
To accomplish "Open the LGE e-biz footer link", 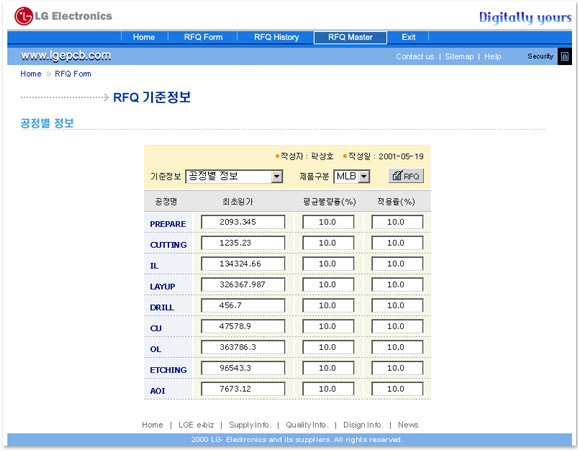I will [196, 425].
